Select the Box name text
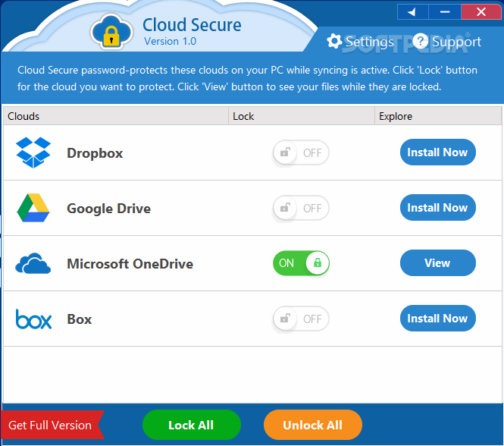 80,319
